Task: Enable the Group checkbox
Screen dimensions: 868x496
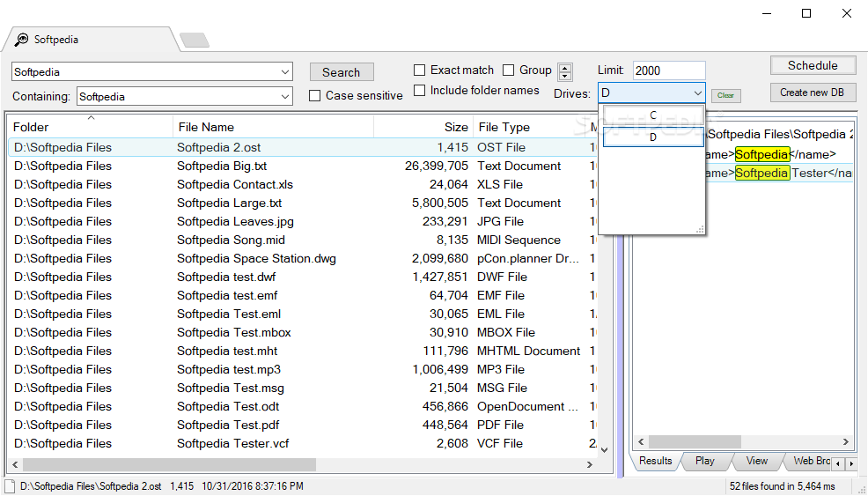Action: (508, 70)
